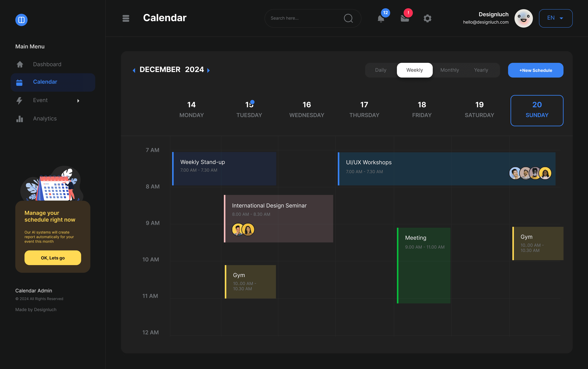Go to previous month arrow
588x369 pixels.
pyautogui.click(x=134, y=70)
